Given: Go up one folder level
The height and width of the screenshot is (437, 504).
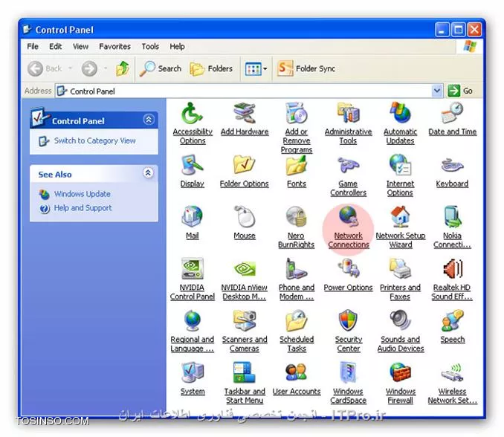Looking at the screenshot, I should click(123, 68).
